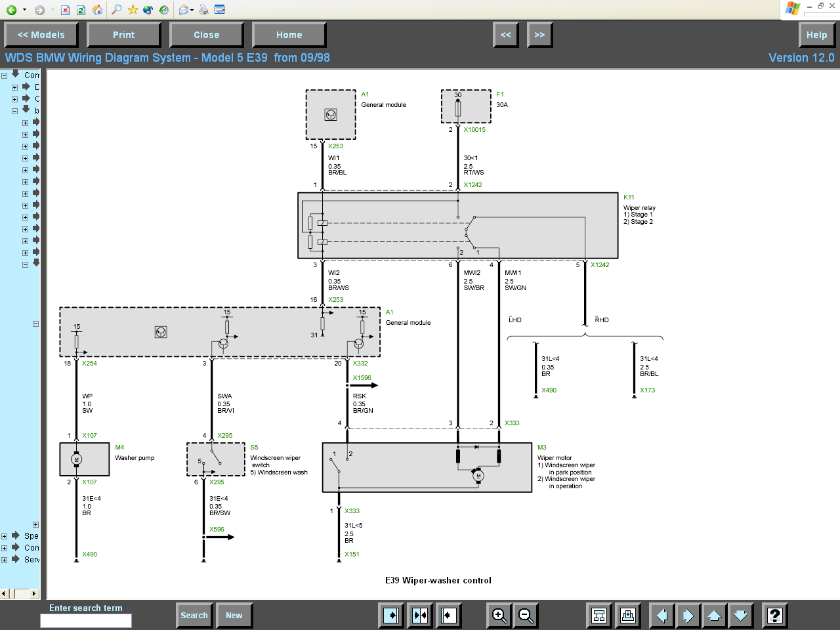Click the browser Refresh icon
840x630 pixels.
81,10
